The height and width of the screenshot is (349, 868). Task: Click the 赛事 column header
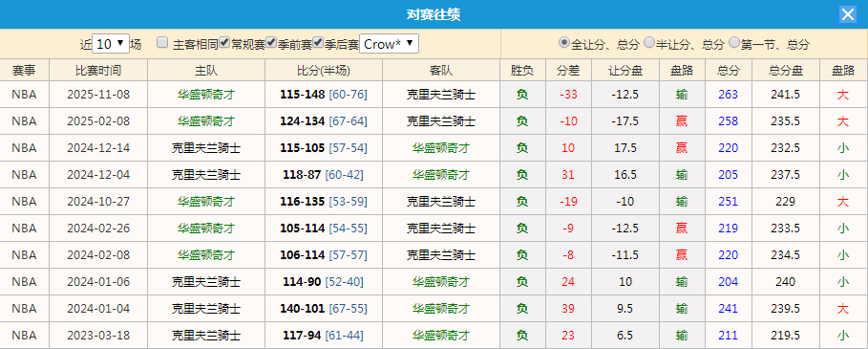pos(25,71)
